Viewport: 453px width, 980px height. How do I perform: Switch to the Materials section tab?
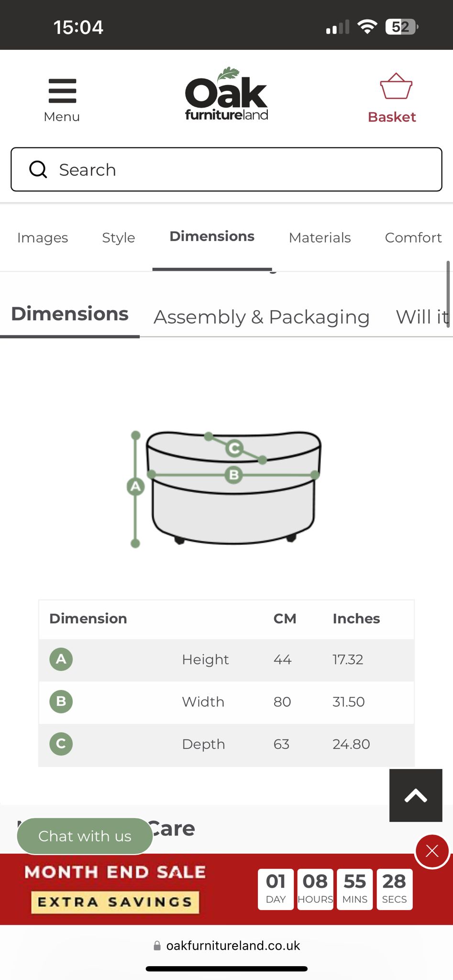point(320,238)
